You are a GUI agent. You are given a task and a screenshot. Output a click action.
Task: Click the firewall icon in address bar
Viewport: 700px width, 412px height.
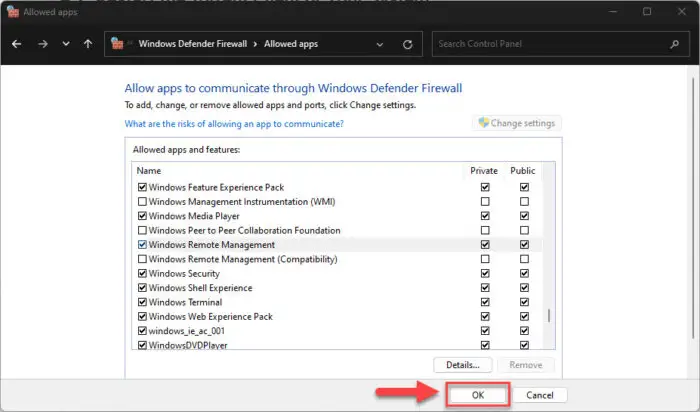(117, 43)
